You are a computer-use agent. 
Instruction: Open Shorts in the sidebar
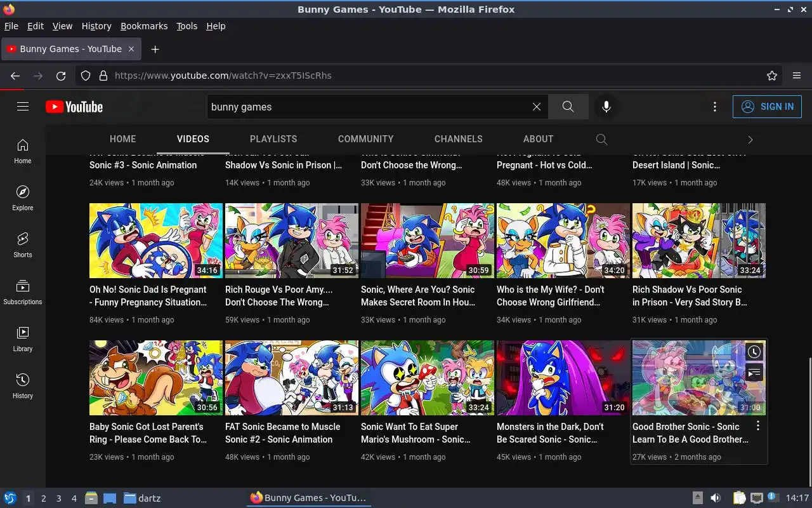[x=23, y=245]
